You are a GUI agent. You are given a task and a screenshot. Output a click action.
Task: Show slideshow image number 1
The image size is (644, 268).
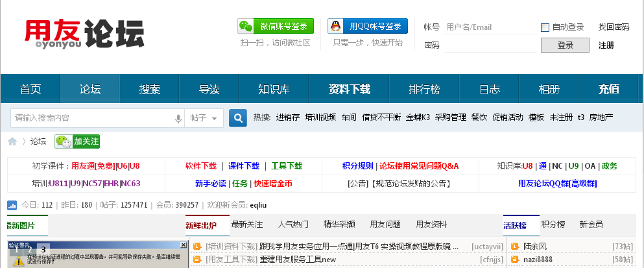17,249
